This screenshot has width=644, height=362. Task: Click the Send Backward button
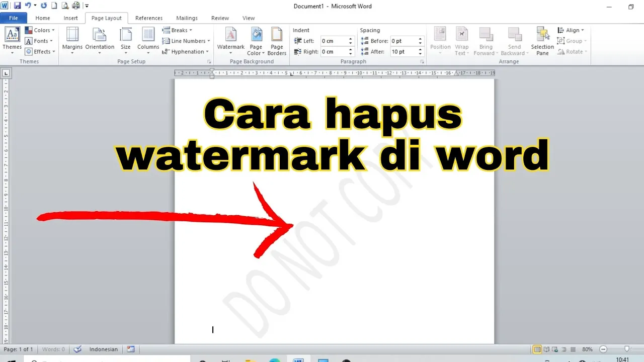tap(515, 41)
